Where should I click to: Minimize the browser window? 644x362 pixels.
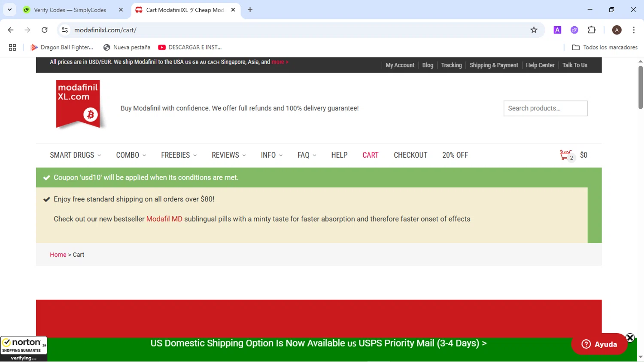[590, 9]
